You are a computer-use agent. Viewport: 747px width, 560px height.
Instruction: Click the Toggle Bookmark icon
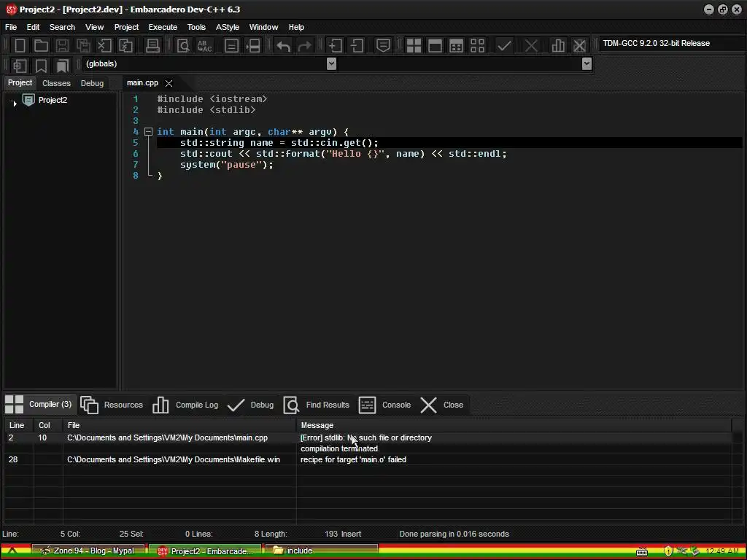[x=41, y=65]
